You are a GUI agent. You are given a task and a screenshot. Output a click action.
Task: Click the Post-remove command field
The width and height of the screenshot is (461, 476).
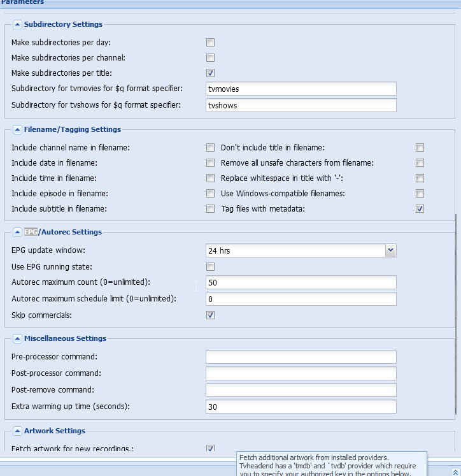[x=301, y=390]
